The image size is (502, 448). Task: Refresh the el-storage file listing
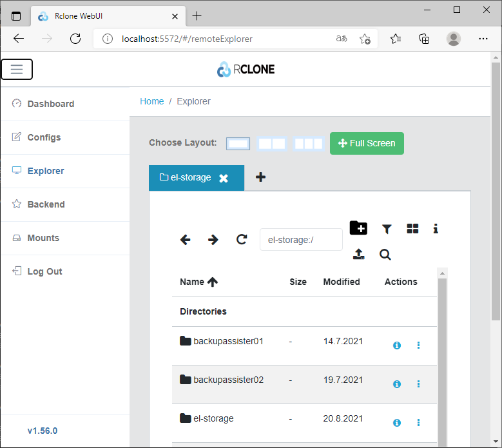coord(242,240)
